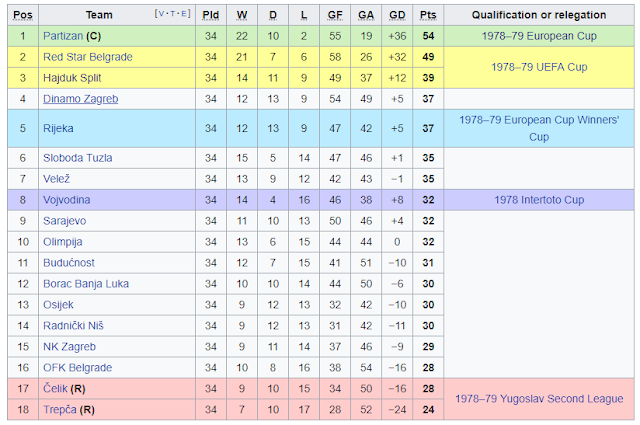Follow the European Cup Winners' Cup link
Image resolution: width=640 pixels, height=425 pixels.
click(x=539, y=128)
